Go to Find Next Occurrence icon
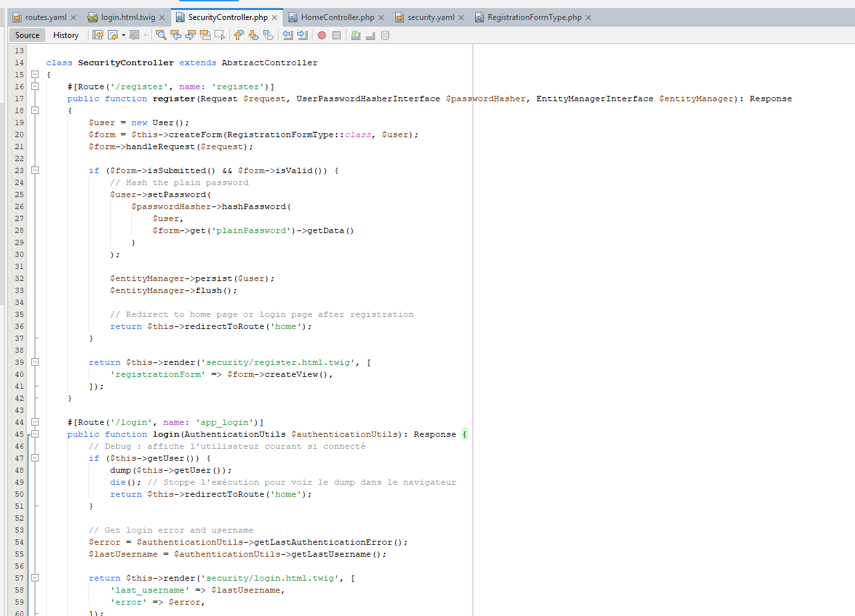This screenshot has height=616, width=855. coord(191,35)
